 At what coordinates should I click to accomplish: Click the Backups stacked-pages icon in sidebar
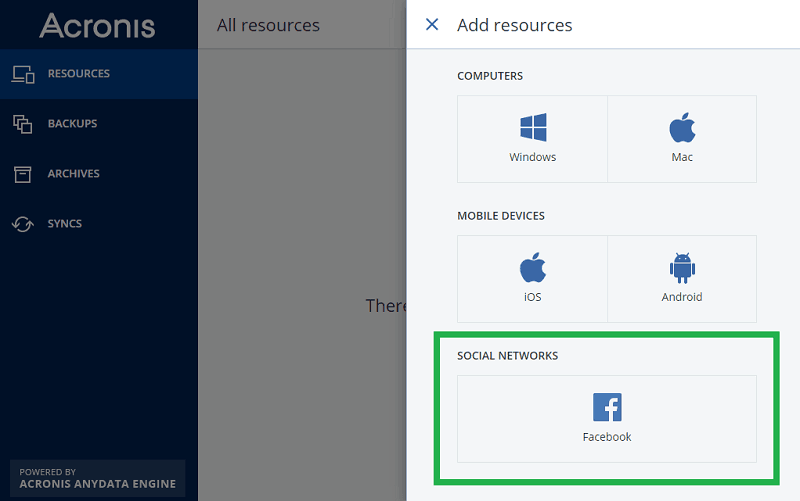coord(23,124)
